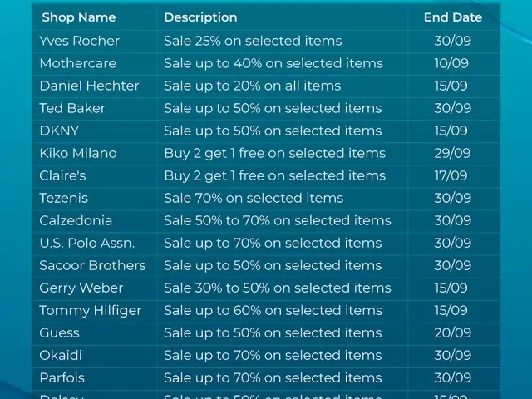Select Kiko Milano in the table
532x399 pixels.
(78, 153)
